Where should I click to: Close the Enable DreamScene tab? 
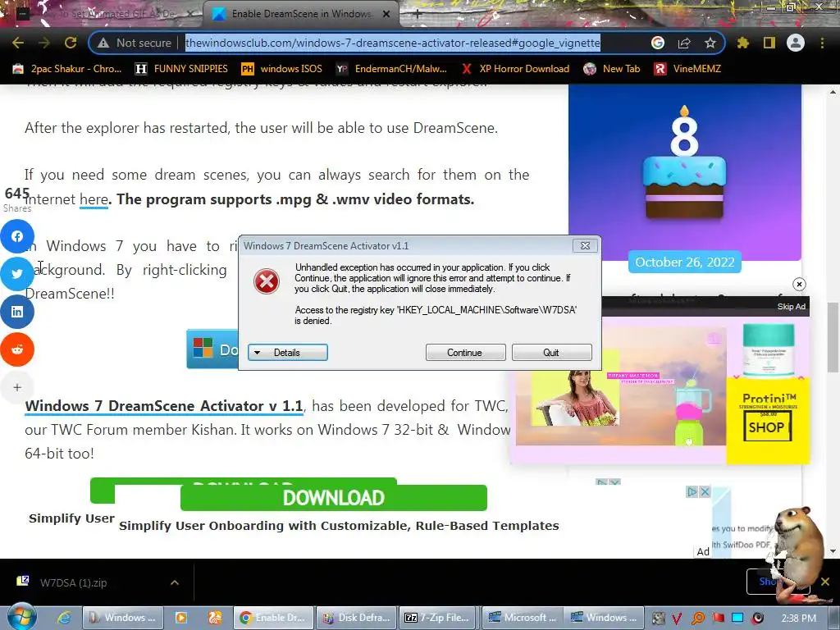(386, 14)
